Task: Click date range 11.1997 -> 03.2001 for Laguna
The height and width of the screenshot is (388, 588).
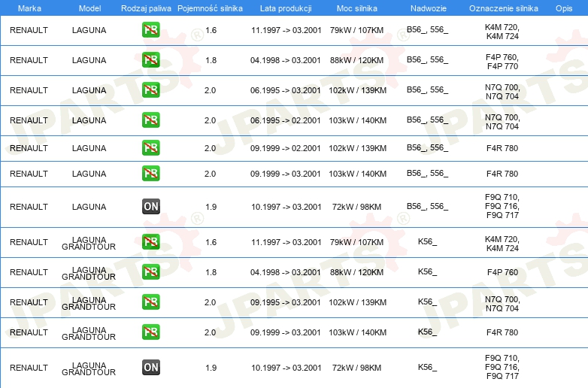Action: click(286, 30)
